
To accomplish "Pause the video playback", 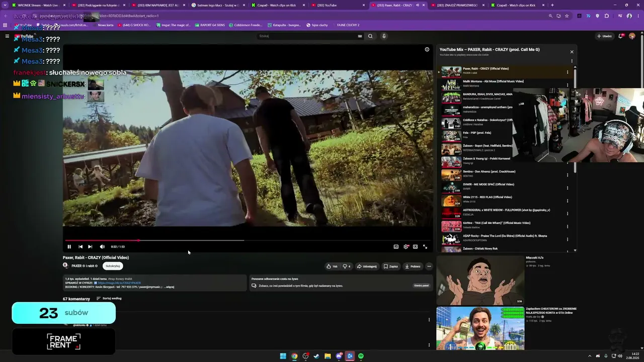I will coord(69,247).
